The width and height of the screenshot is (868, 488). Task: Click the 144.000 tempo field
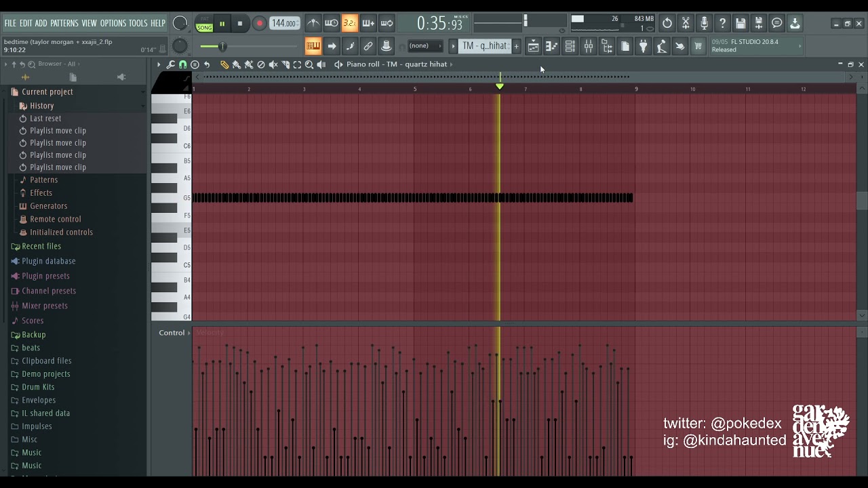click(x=284, y=24)
